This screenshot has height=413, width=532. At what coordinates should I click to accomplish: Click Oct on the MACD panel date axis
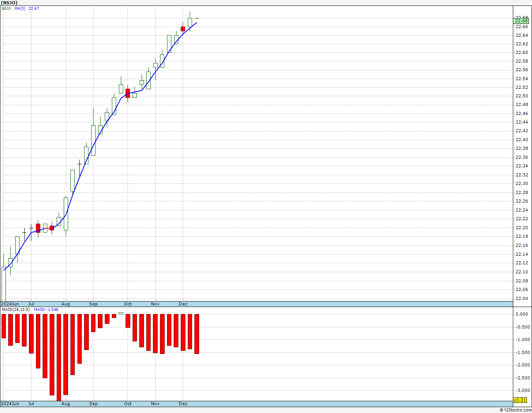[128, 404]
